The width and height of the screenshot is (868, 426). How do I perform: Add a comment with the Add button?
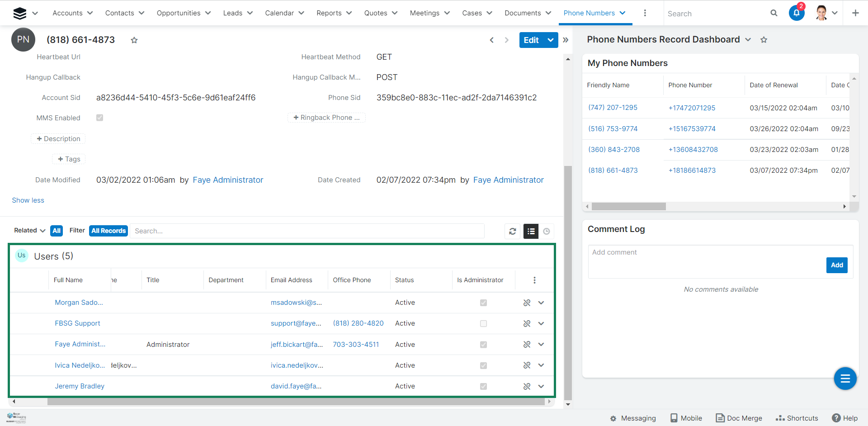pyautogui.click(x=836, y=265)
